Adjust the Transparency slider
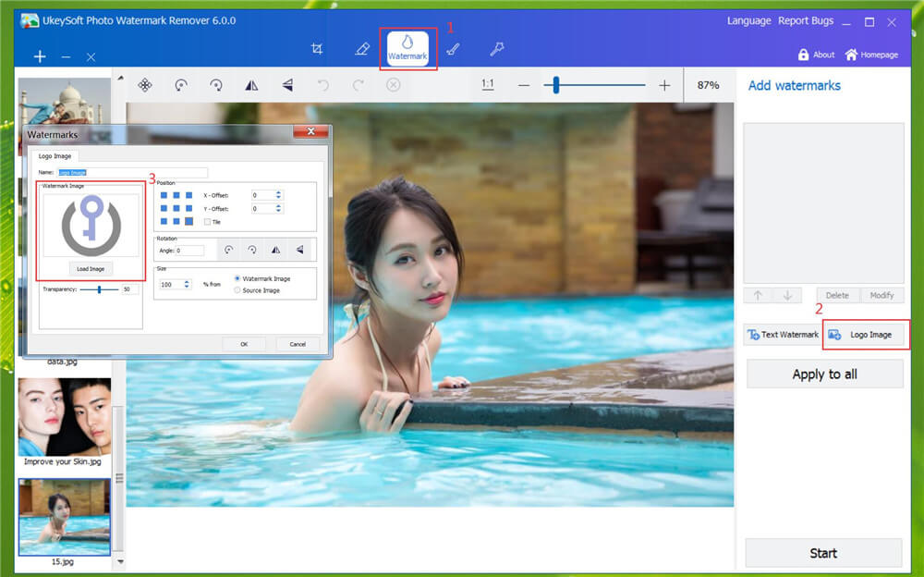This screenshot has height=577, width=924. pos(99,288)
